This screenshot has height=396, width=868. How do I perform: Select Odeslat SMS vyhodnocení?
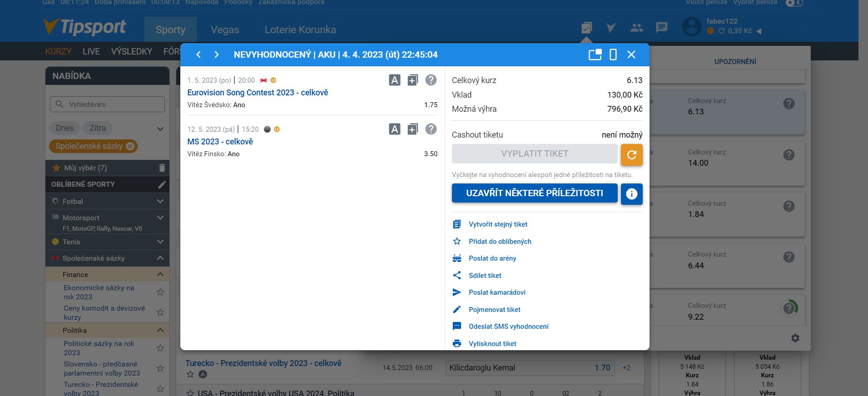point(509,327)
